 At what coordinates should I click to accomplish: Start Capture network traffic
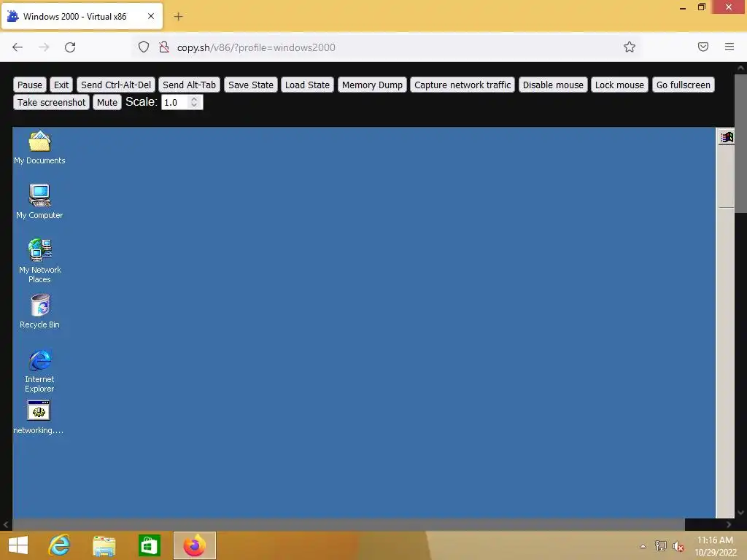462,85
